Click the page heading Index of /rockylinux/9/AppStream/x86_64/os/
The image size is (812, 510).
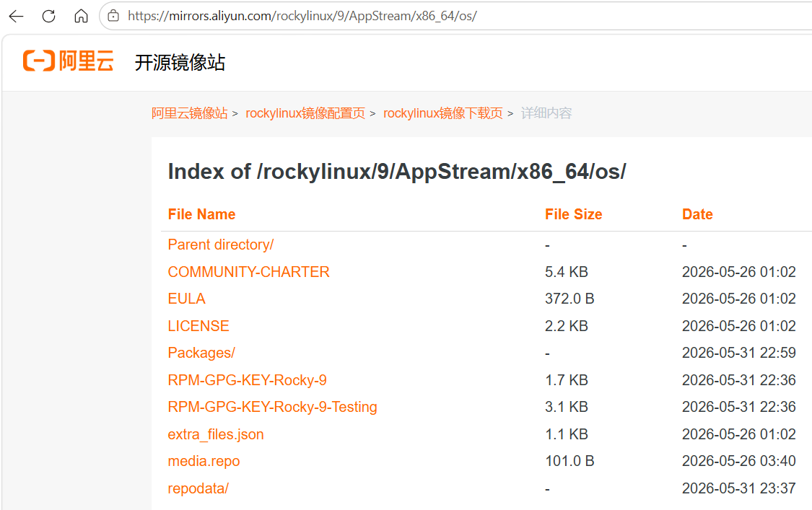click(x=397, y=172)
